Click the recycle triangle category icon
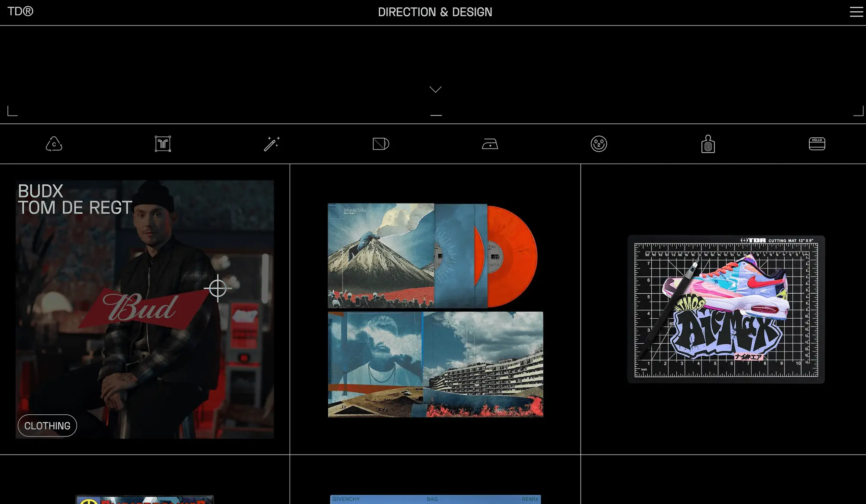This screenshot has height=504, width=866. (x=54, y=144)
